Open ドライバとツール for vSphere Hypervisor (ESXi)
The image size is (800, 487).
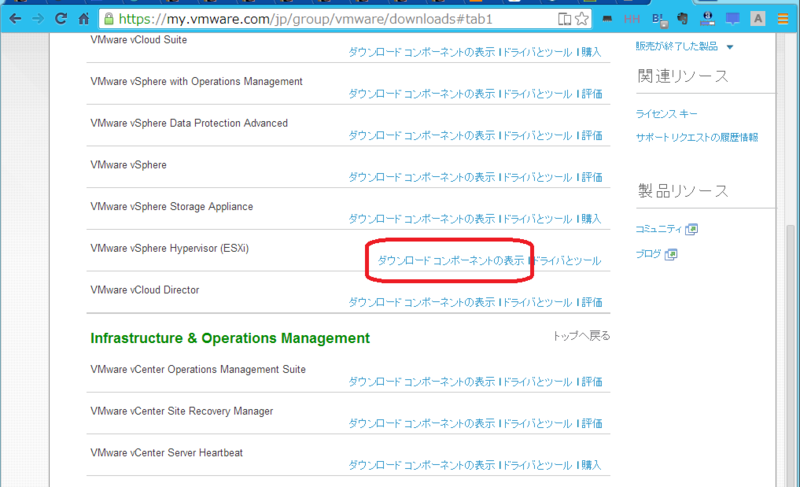point(566,261)
